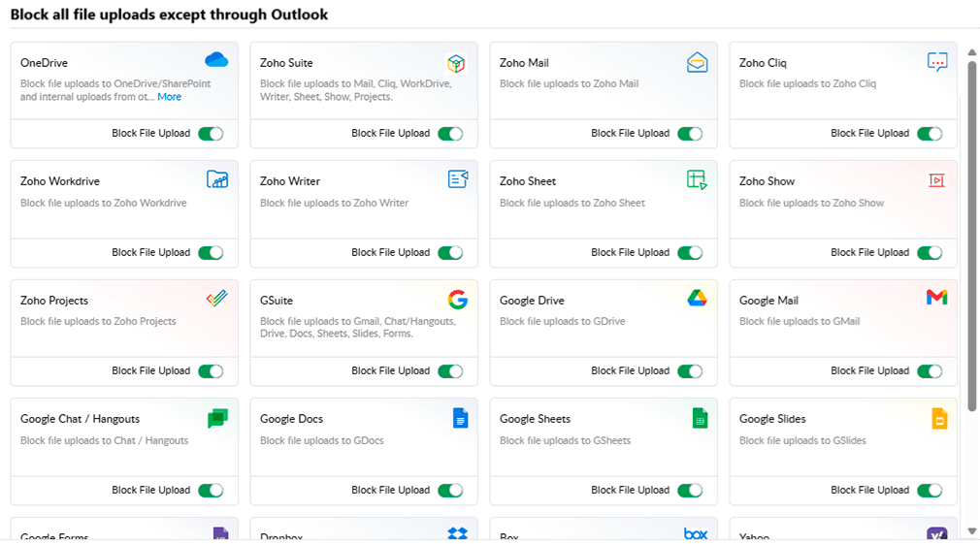This screenshot has width=980, height=544.
Task: Select the Google Slides card title
Action: tap(772, 419)
